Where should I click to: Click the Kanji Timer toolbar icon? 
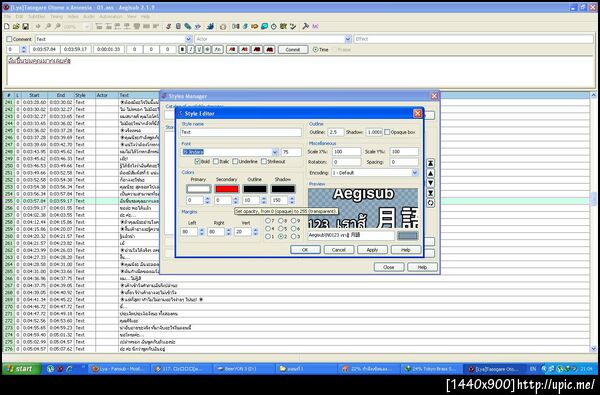[x=283, y=26]
